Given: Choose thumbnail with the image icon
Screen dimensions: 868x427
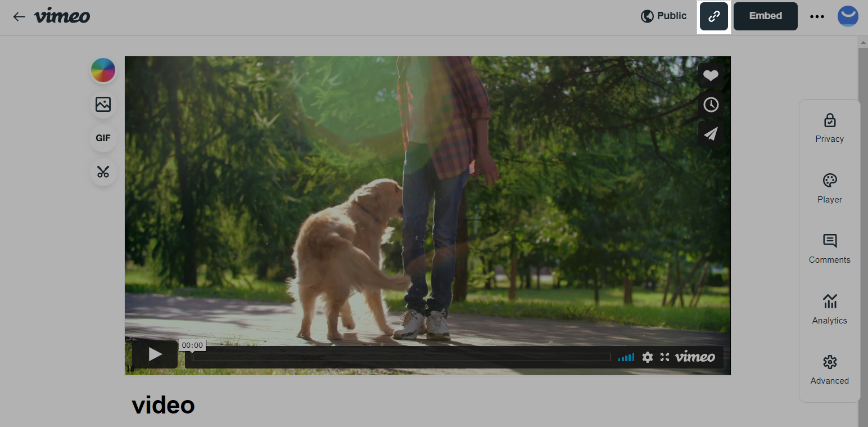Looking at the screenshot, I should click(x=103, y=104).
